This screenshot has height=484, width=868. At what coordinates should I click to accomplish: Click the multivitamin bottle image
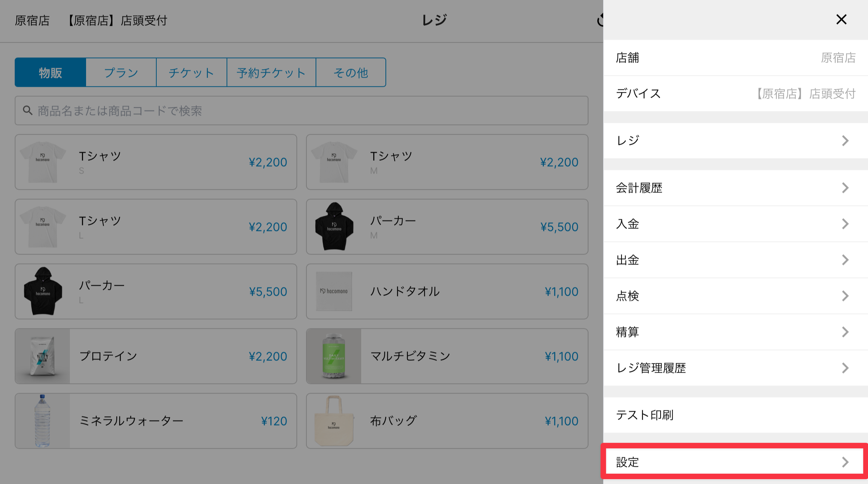pyautogui.click(x=334, y=356)
